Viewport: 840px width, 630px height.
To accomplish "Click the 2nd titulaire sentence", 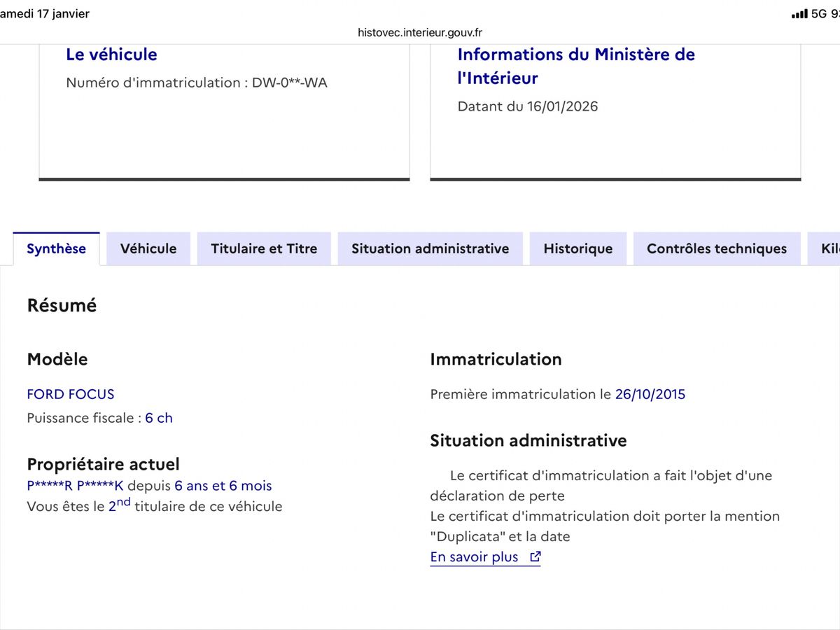I will click(155, 505).
